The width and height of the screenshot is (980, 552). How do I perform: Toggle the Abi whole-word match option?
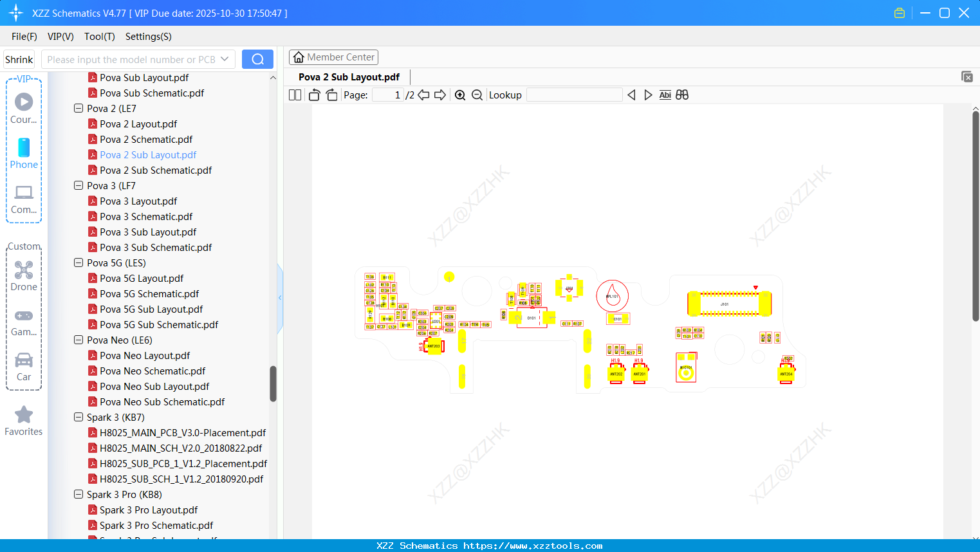[x=665, y=95]
